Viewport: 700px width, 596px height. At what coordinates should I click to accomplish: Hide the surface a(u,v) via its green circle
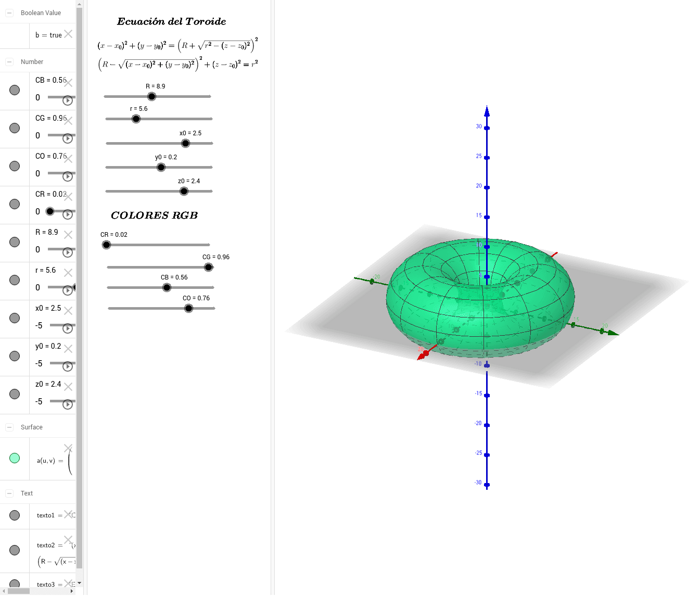coord(14,458)
